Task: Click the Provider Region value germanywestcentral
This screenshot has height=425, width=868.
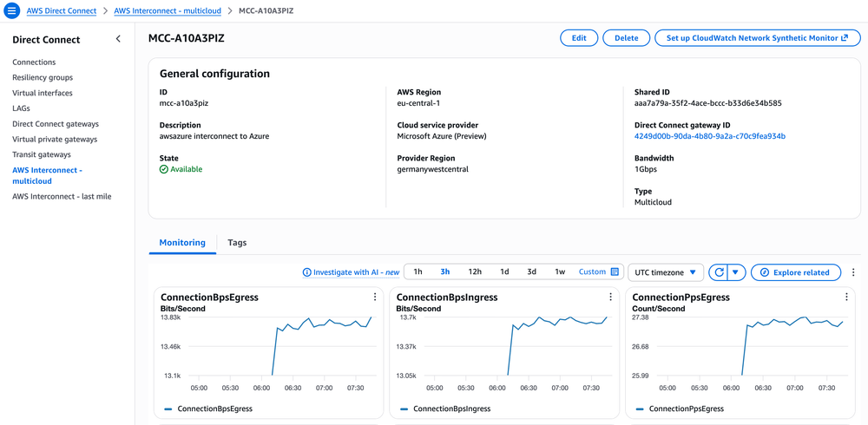Action: (433, 169)
